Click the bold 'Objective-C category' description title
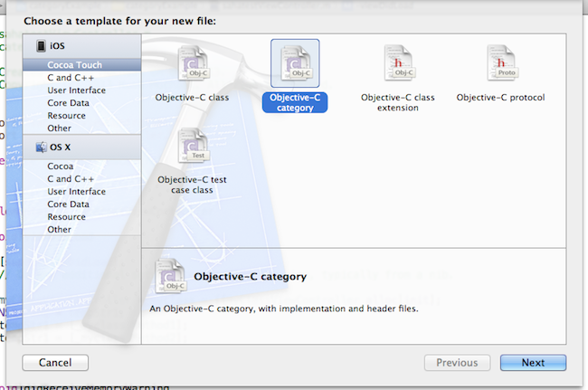The height and width of the screenshot is (390, 588). [x=250, y=277]
